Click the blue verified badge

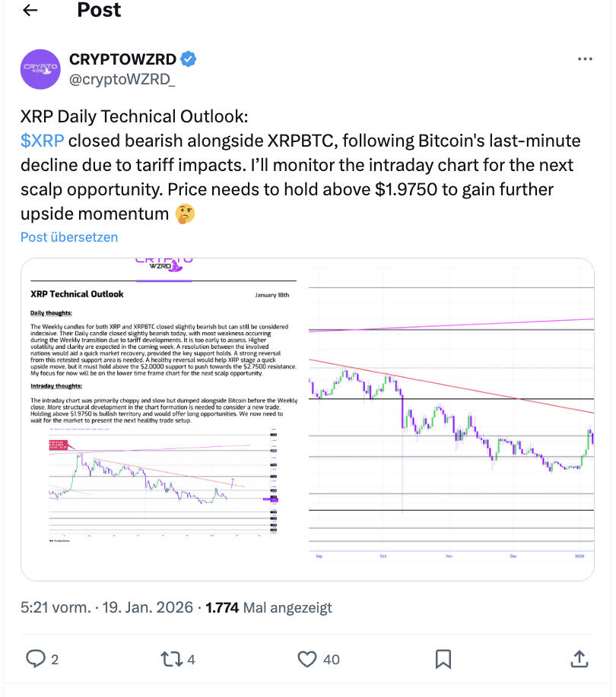pyautogui.click(x=191, y=59)
